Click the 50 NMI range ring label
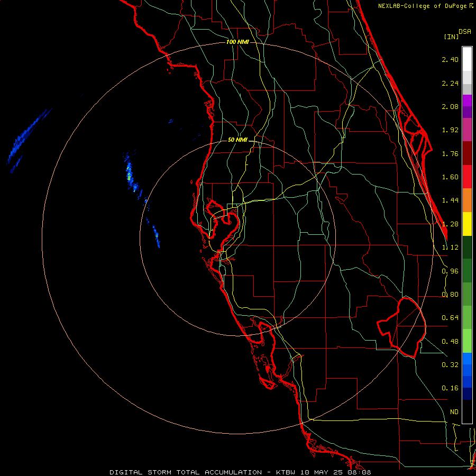The image size is (476, 476). [x=237, y=140]
